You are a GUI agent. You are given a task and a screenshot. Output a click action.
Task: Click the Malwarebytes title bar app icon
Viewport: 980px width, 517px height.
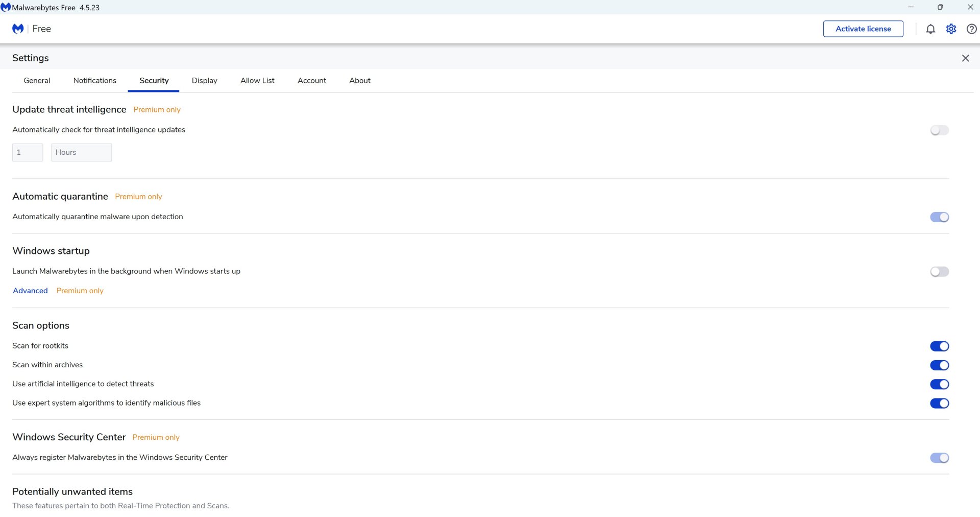6,7
